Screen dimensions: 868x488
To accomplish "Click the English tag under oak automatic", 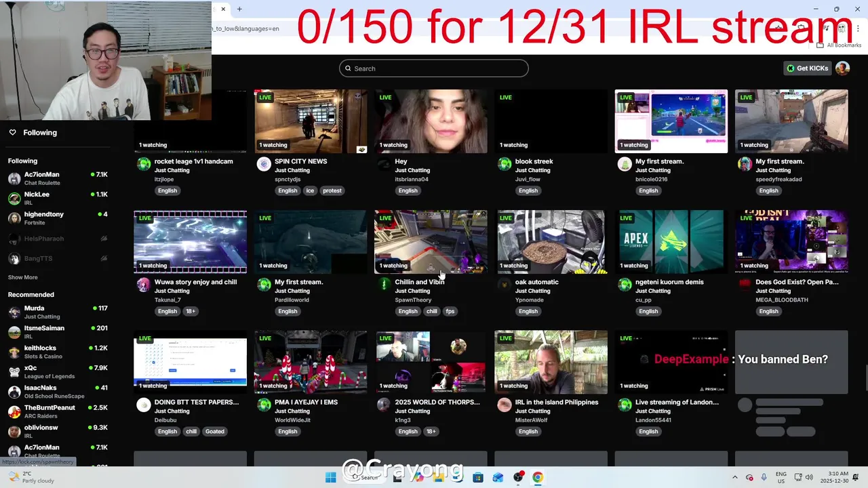I will [x=528, y=311].
